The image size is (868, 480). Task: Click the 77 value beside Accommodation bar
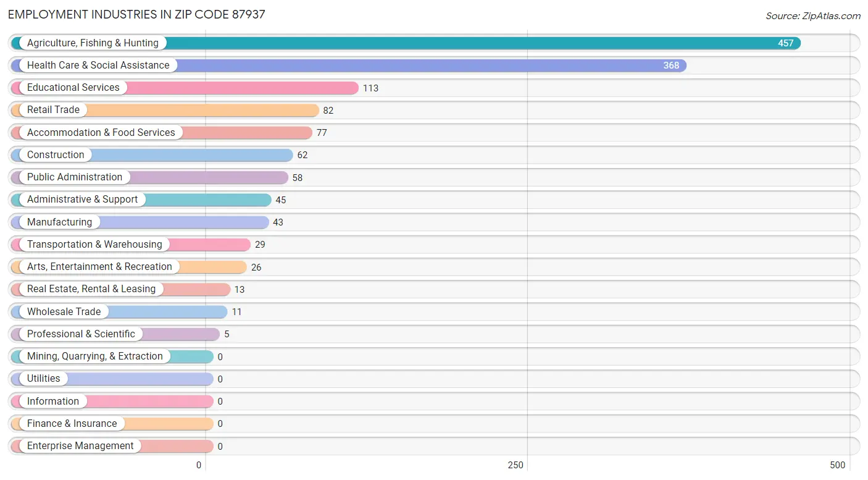322,133
